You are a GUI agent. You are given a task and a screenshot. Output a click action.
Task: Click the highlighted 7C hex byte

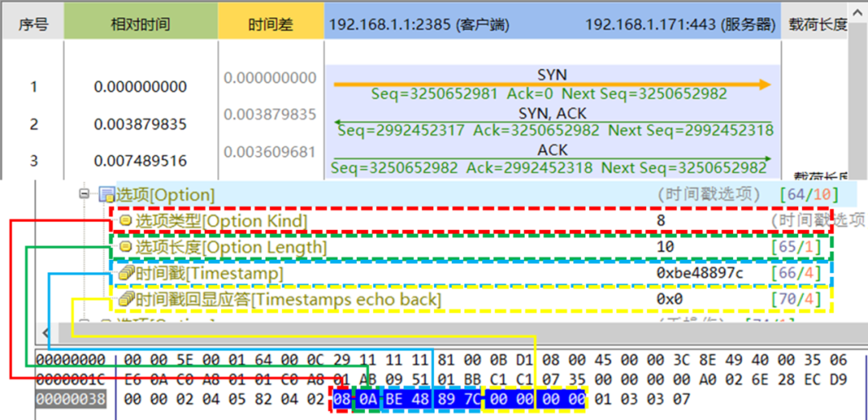[473, 399]
